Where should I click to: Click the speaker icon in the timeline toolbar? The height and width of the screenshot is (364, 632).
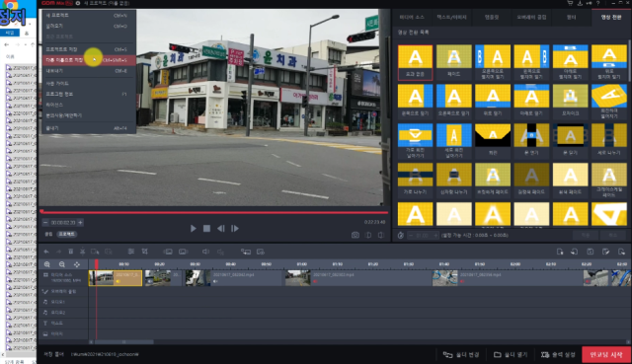point(205,252)
